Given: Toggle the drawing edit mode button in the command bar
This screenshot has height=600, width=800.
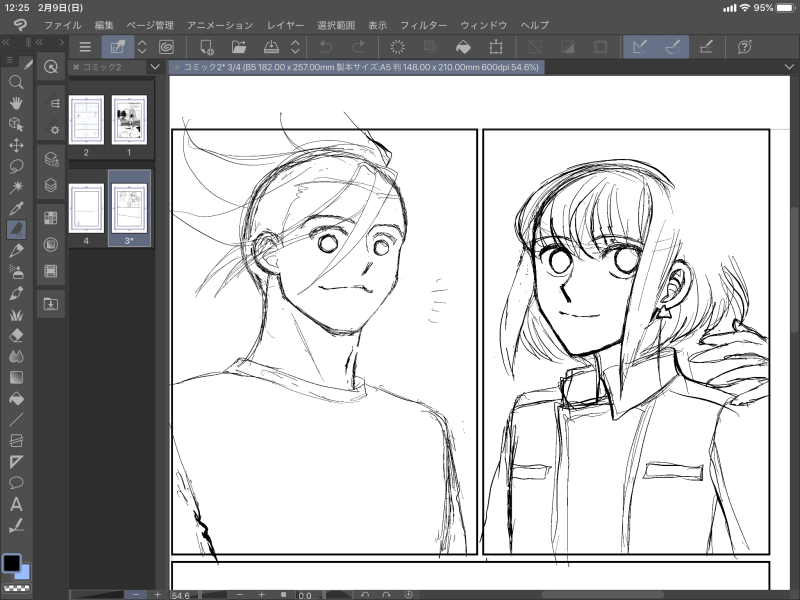Looking at the screenshot, I should coord(118,47).
